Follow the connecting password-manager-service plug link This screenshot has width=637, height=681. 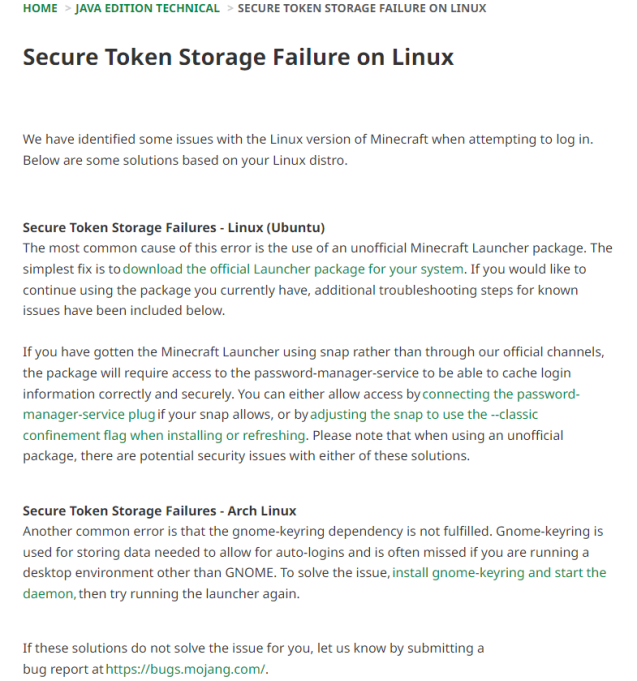(x=500, y=394)
